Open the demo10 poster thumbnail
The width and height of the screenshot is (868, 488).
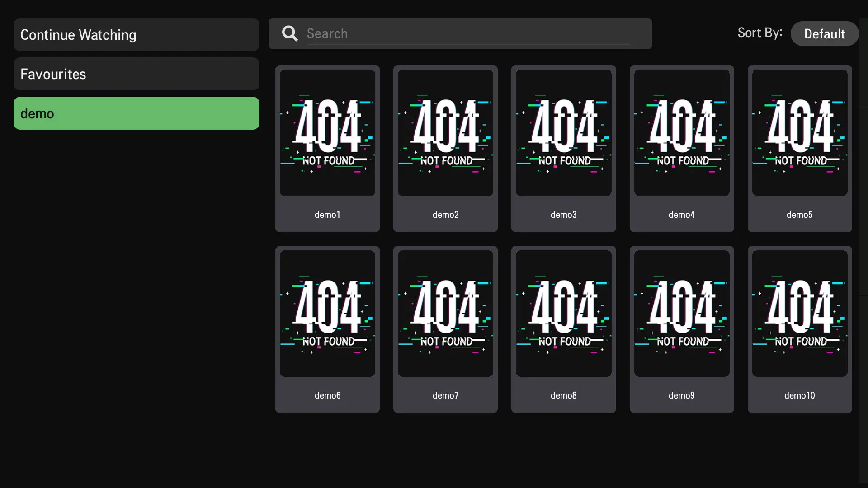click(800, 314)
